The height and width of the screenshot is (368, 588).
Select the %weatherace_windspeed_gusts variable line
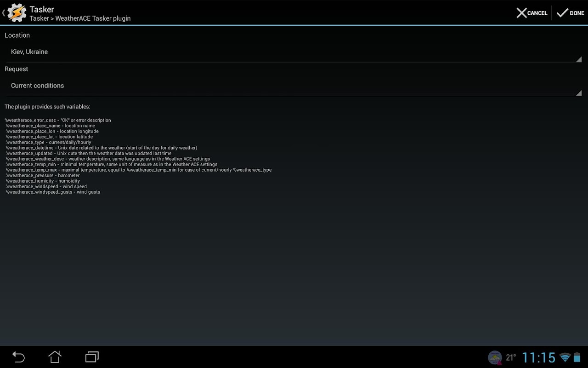(x=53, y=192)
